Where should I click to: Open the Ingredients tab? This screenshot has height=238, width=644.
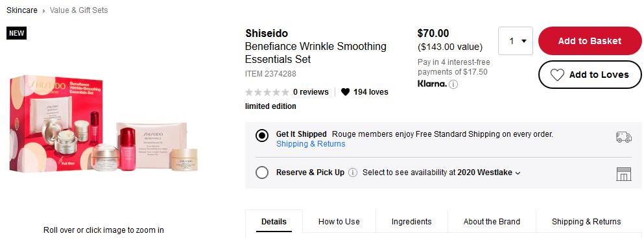tap(412, 222)
